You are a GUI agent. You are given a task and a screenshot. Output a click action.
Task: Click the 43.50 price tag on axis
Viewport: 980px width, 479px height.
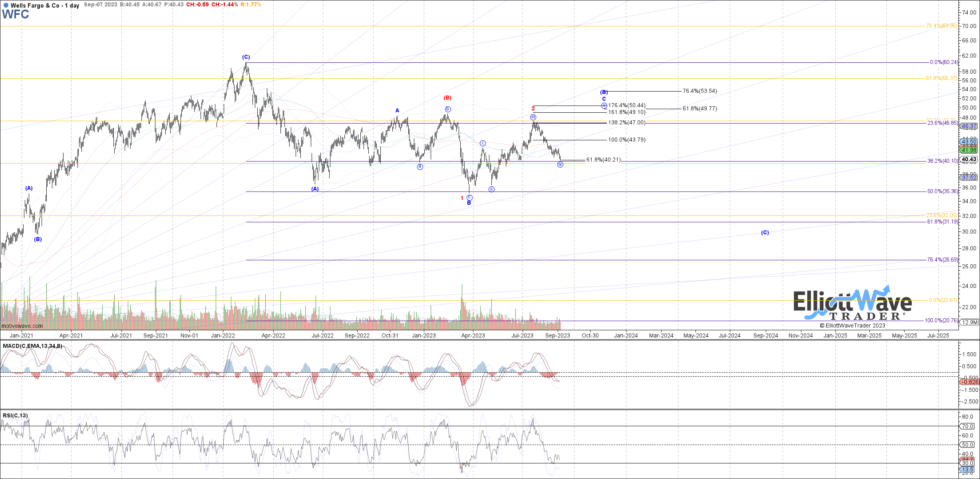coord(969,142)
